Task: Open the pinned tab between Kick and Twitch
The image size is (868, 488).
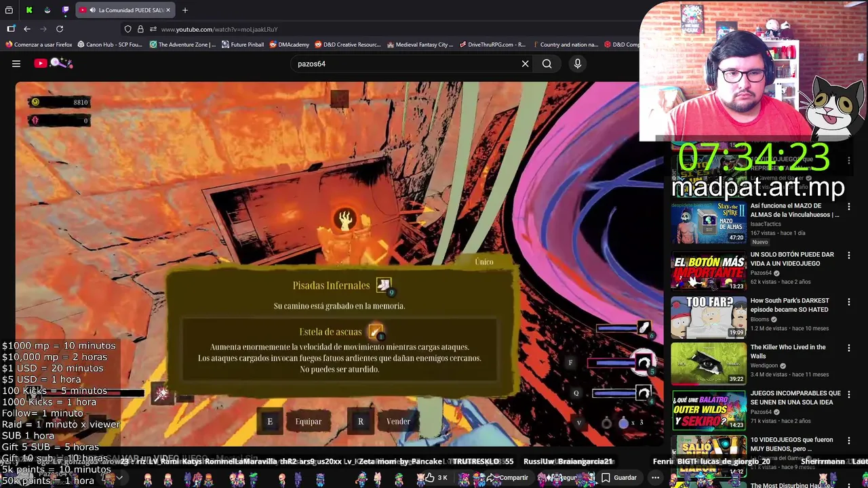Action: (47, 10)
